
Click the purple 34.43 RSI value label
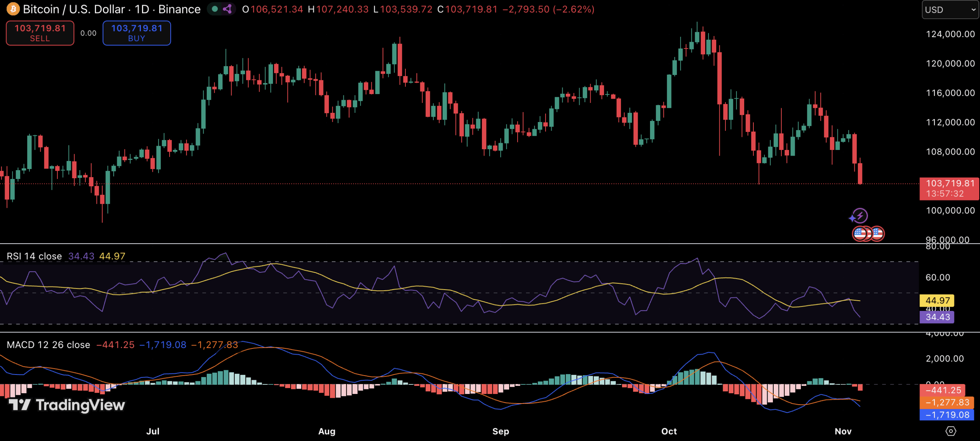936,317
